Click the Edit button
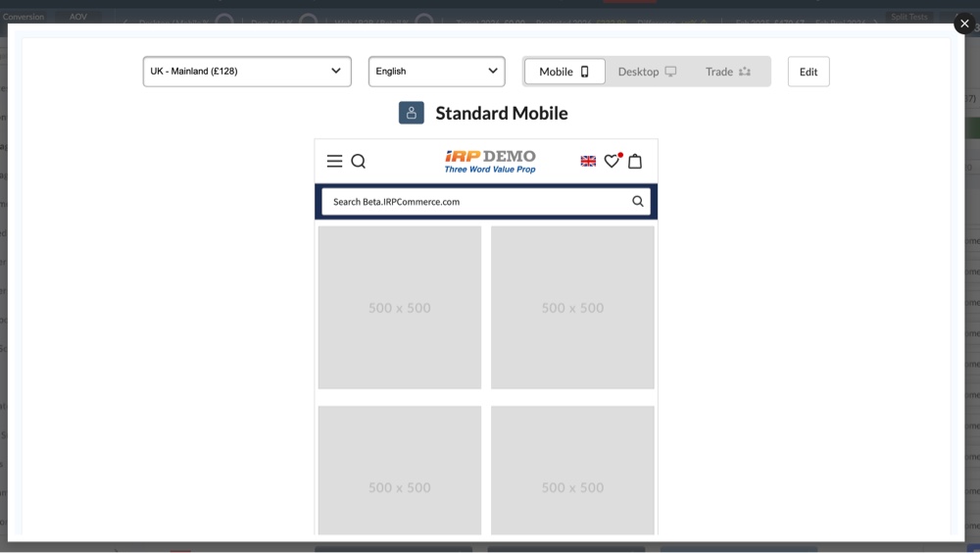The width and height of the screenshot is (980, 553). click(808, 72)
